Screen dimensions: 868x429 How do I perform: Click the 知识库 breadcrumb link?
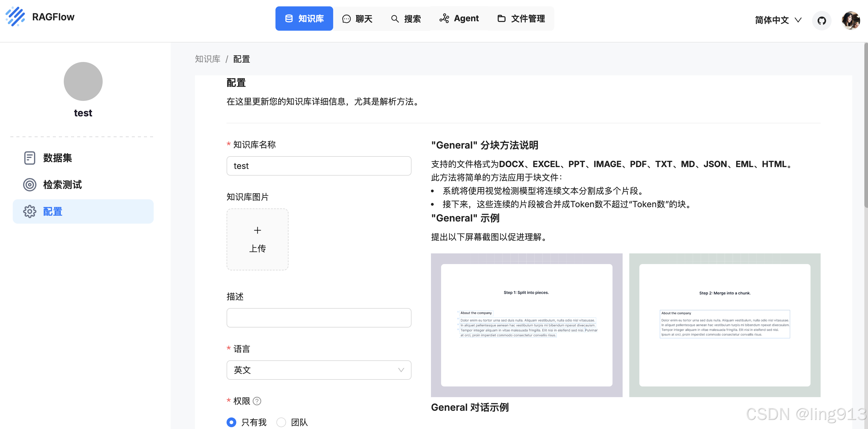point(207,59)
